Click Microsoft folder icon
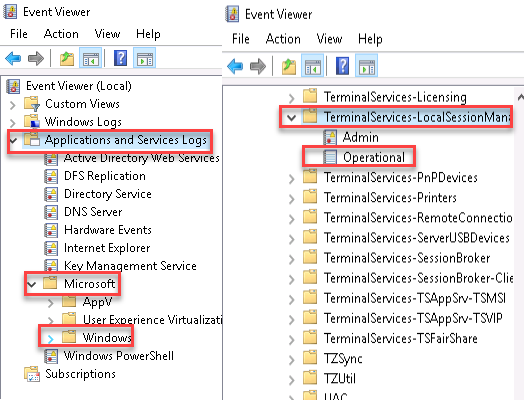The height and width of the screenshot is (400, 524). coord(50,283)
